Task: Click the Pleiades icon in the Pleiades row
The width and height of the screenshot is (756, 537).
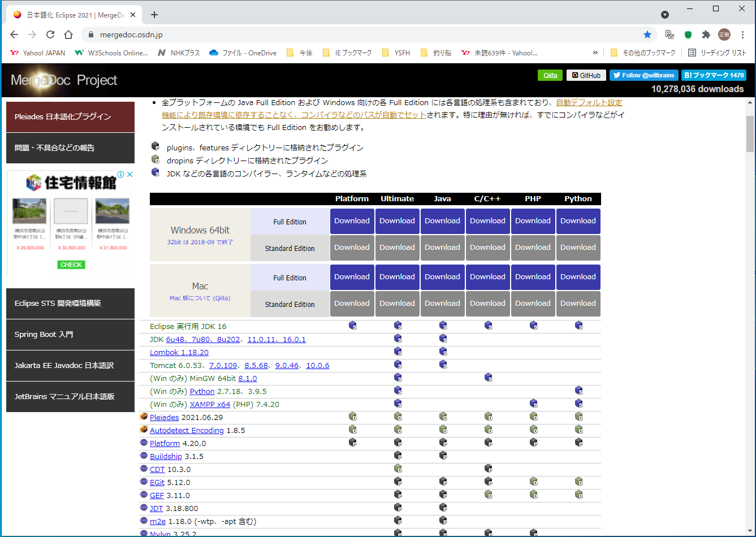Action: point(144,417)
